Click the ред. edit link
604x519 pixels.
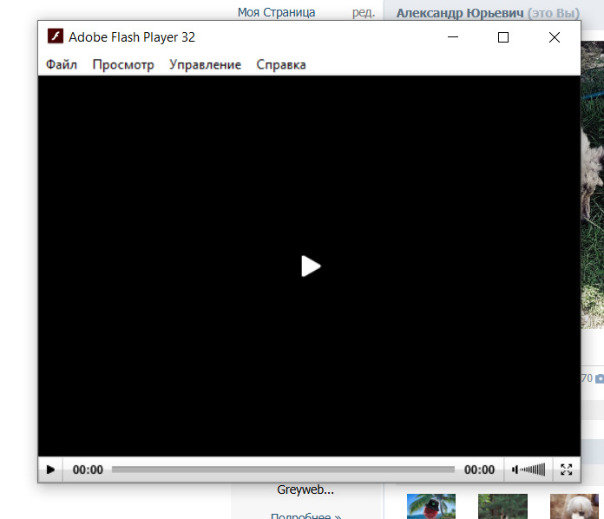point(363,12)
